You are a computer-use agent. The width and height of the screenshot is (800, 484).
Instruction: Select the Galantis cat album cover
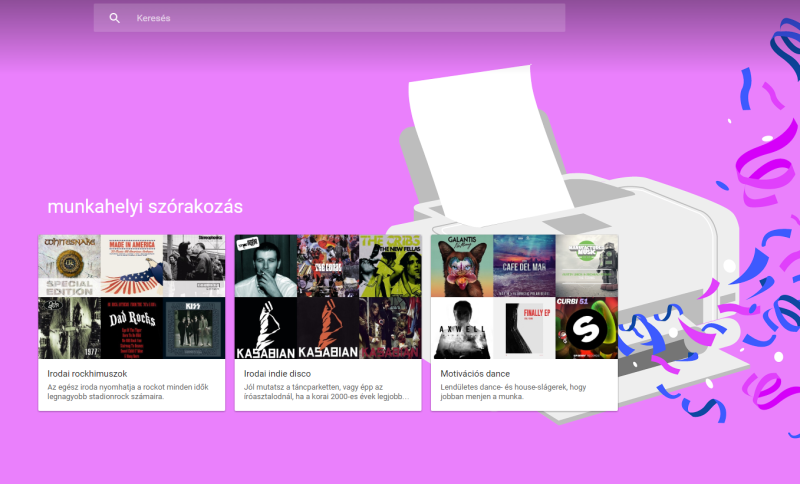click(462, 266)
